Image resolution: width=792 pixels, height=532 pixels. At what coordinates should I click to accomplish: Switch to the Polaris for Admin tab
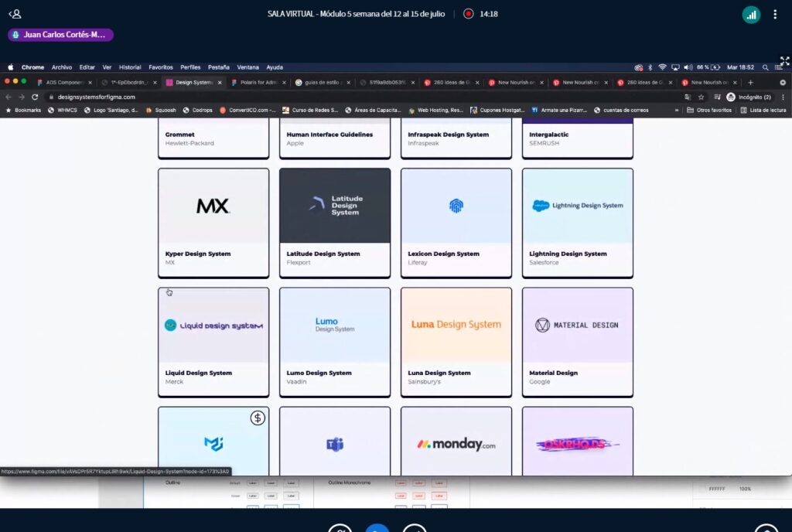(258, 82)
